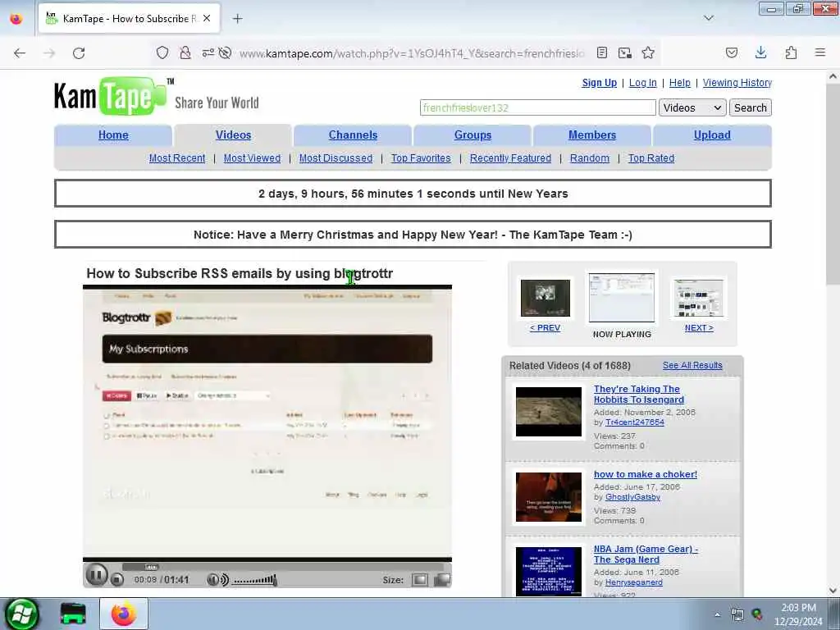This screenshot has width=840, height=630.
Task: Click the previous video thumbnail
Action: click(x=546, y=298)
